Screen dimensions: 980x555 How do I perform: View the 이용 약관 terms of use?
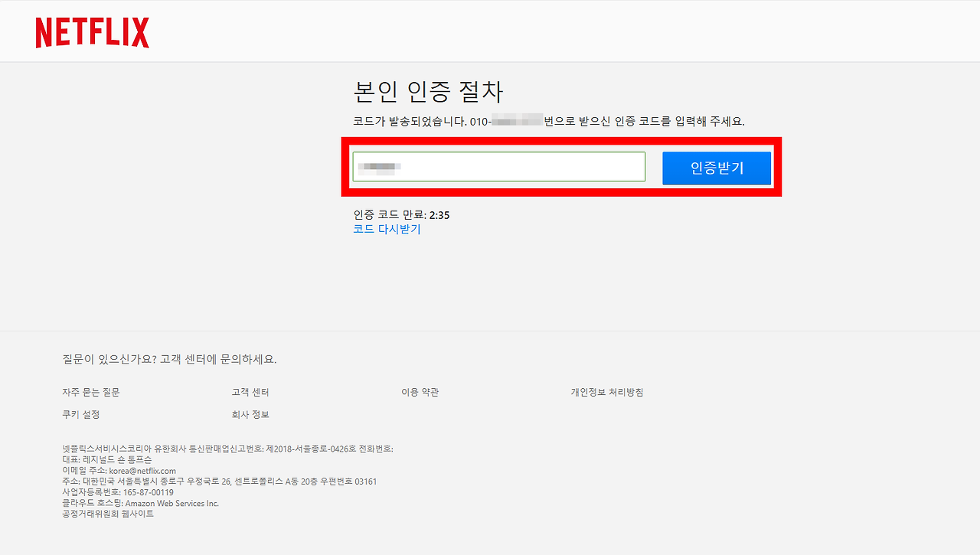coord(419,392)
